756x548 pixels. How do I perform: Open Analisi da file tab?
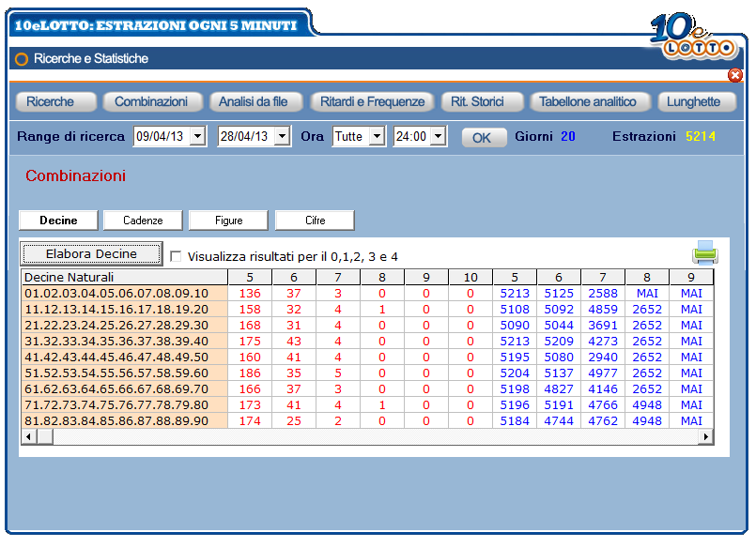point(256,101)
